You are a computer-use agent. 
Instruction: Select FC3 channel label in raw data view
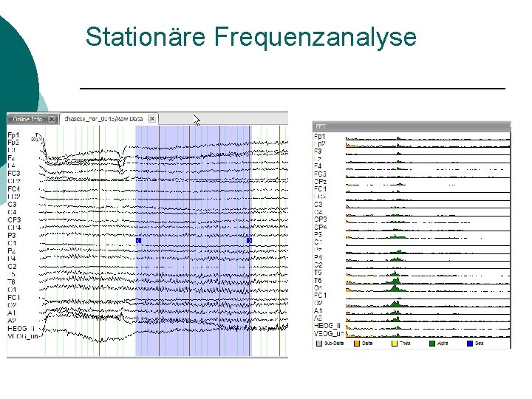(x=14, y=174)
